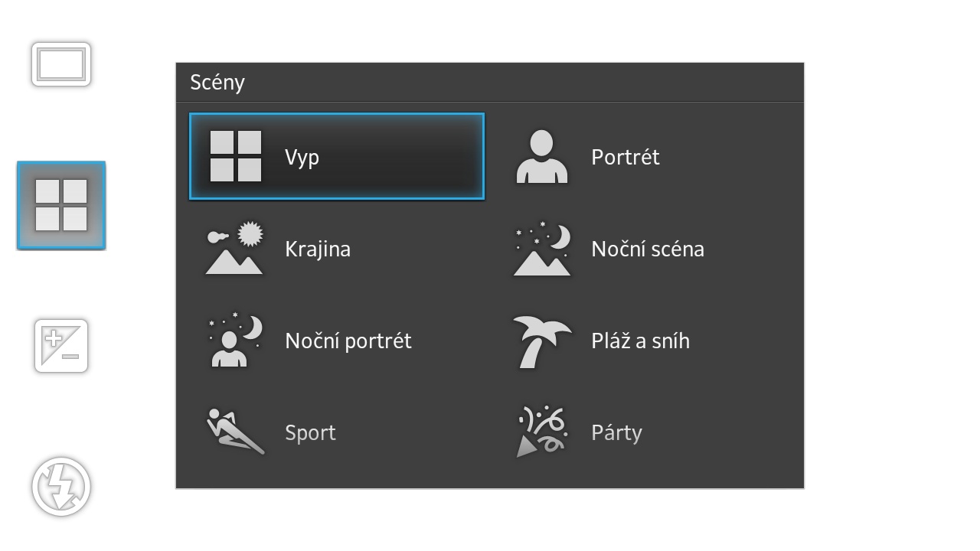Select the Vyp scene option
The image size is (980, 551).
point(337,156)
